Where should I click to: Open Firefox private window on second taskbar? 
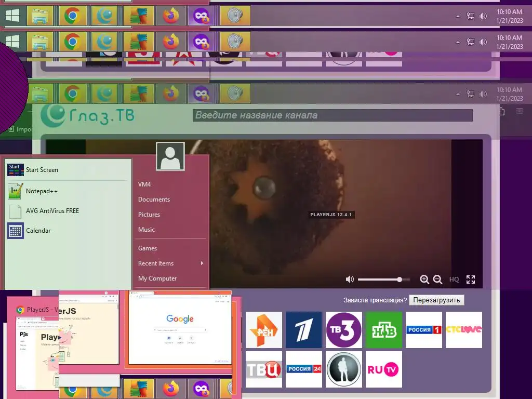coord(201,42)
